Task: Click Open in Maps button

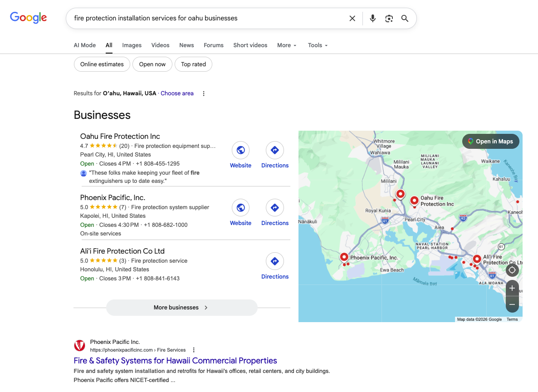Action: point(491,142)
